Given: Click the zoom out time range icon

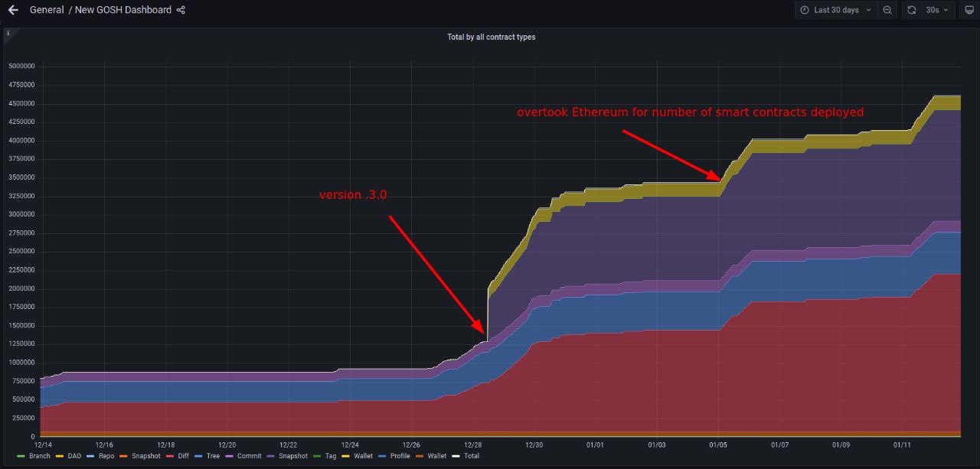Looking at the screenshot, I should click(x=887, y=10).
